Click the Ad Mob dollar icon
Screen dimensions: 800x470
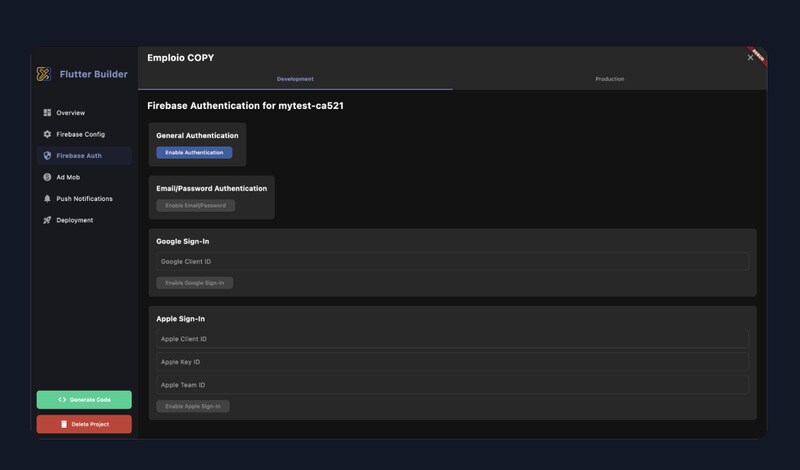47,177
